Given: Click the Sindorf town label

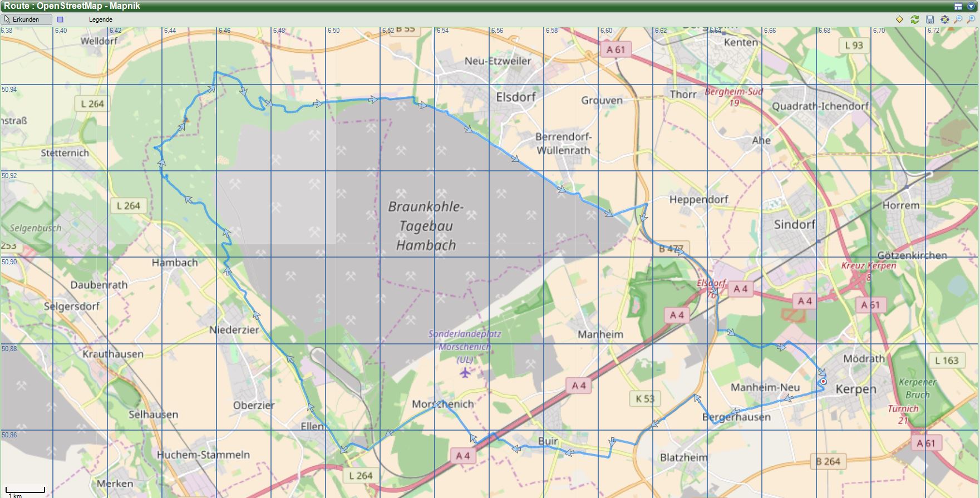Looking at the screenshot, I should pos(795,225).
